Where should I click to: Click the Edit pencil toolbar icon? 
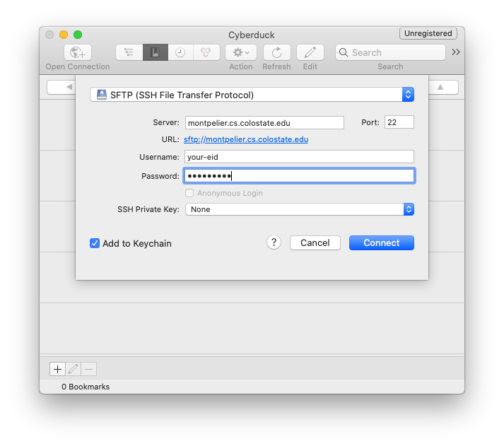point(310,52)
